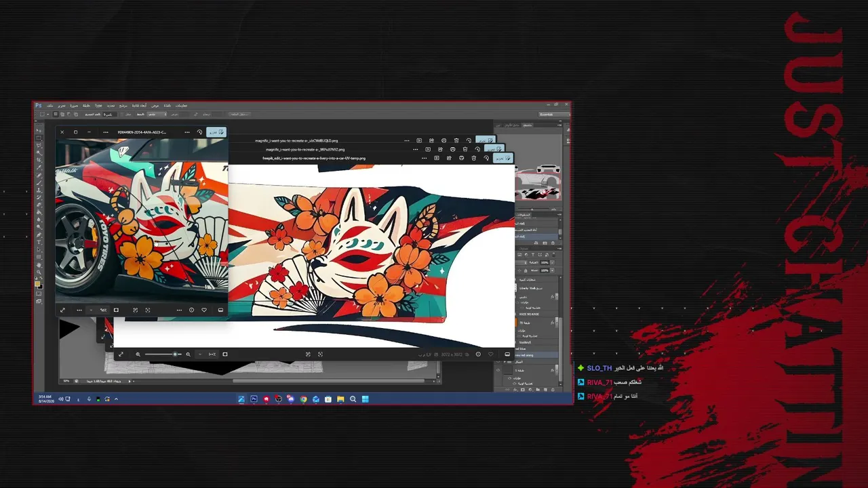Viewport: 868px width, 488px height.
Task: Select the Brush tool
Action: pyautogui.click(x=39, y=183)
